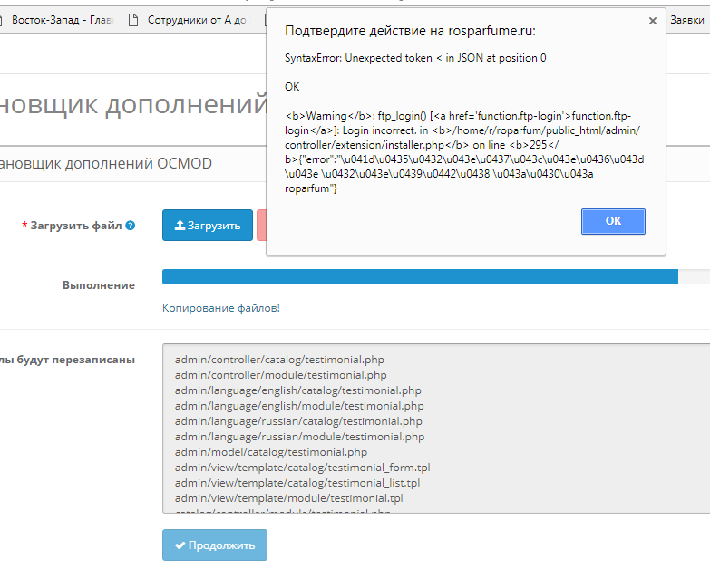The height and width of the screenshot is (588, 710).
Task: Click the blue Загрузить upload button
Action: point(208,226)
